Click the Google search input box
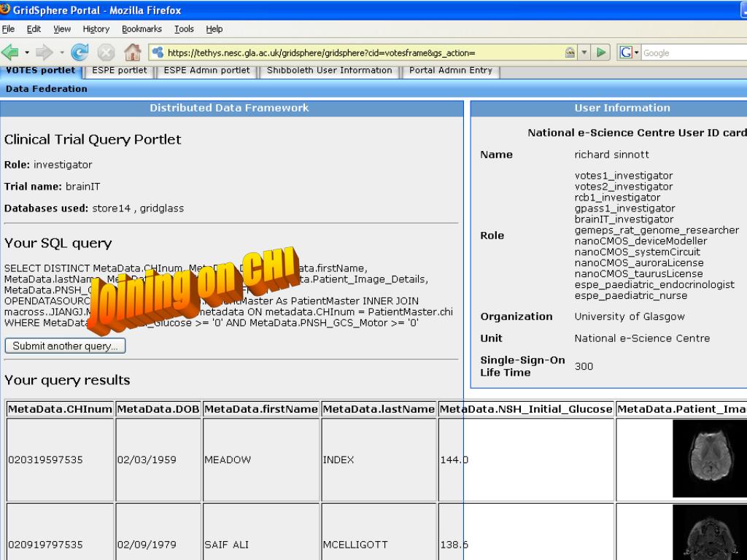This screenshot has height=560, width=747. coord(694,52)
